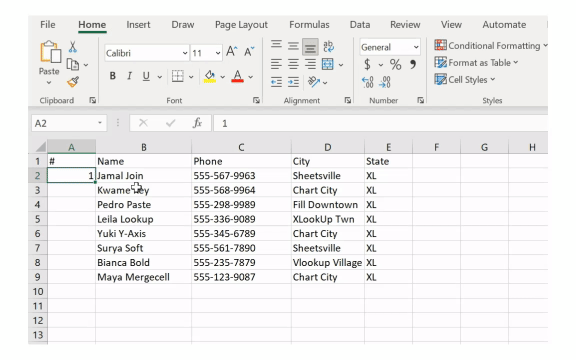Toggle Italic formatting
This screenshot has width=576, height=360.
click(x=129, y=76)
